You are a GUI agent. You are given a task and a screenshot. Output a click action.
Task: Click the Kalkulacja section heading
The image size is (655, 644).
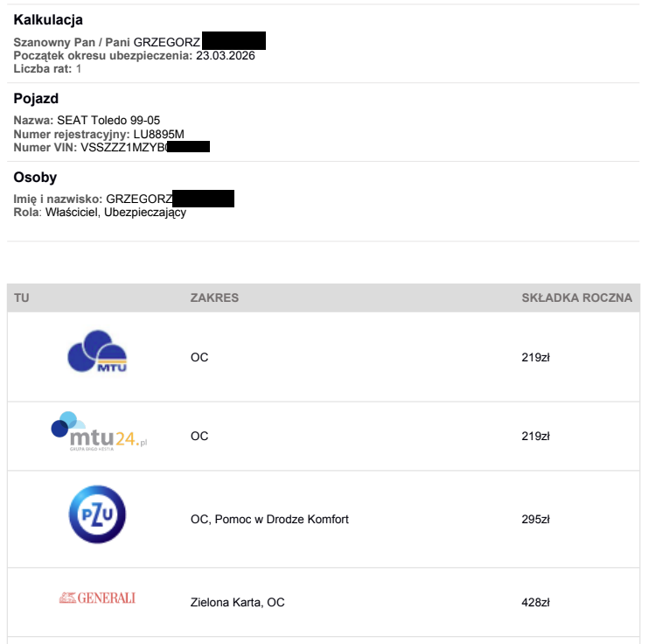tap(49, 20)
